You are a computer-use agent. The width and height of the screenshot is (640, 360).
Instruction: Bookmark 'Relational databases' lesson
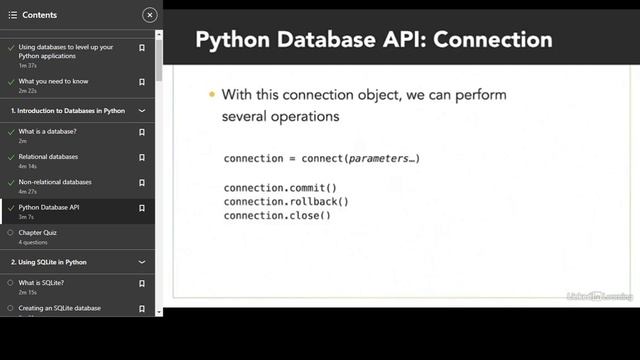click(x=142, y=158)
